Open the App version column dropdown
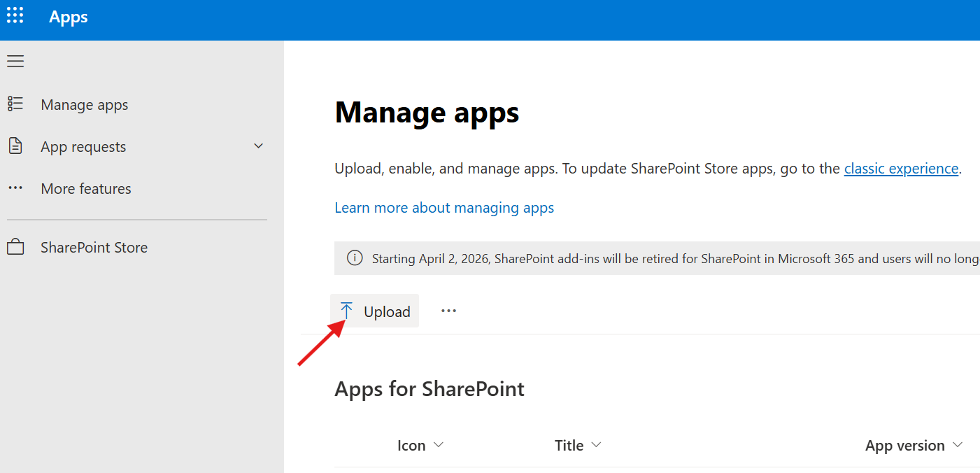Image resolution: width=980 pixels, height=473 pixels. click(x=958, y=445)
